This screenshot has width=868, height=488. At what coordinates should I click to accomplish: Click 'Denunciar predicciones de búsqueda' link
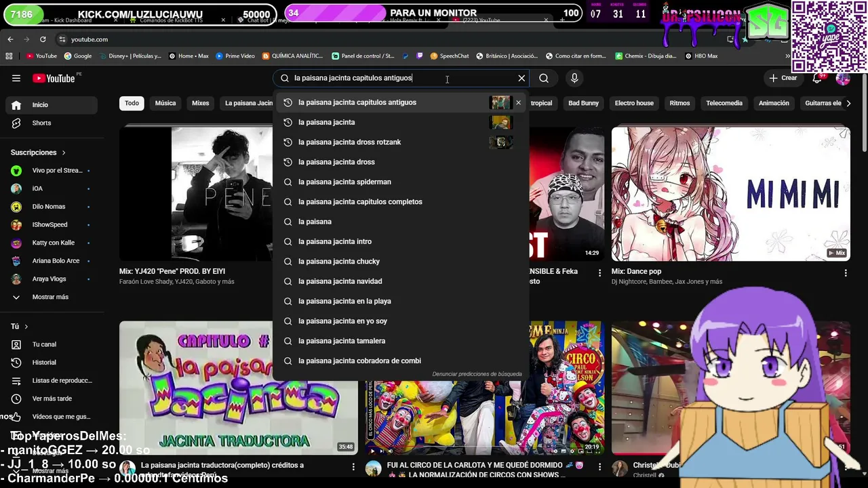click(477, 374)
